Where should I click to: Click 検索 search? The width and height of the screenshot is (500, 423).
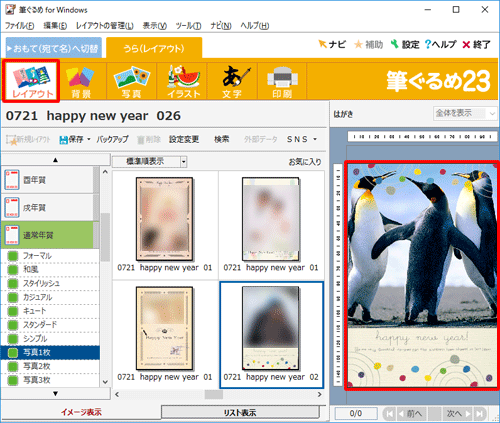[221, 139]
